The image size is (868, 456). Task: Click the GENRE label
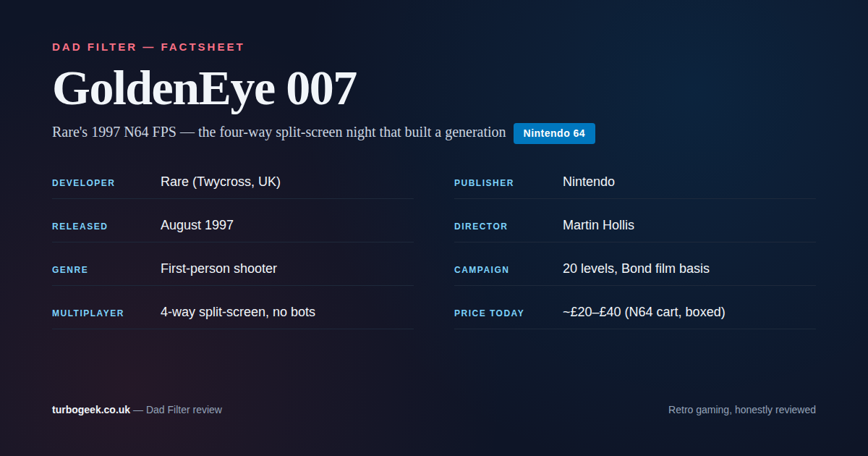[70, 270]
